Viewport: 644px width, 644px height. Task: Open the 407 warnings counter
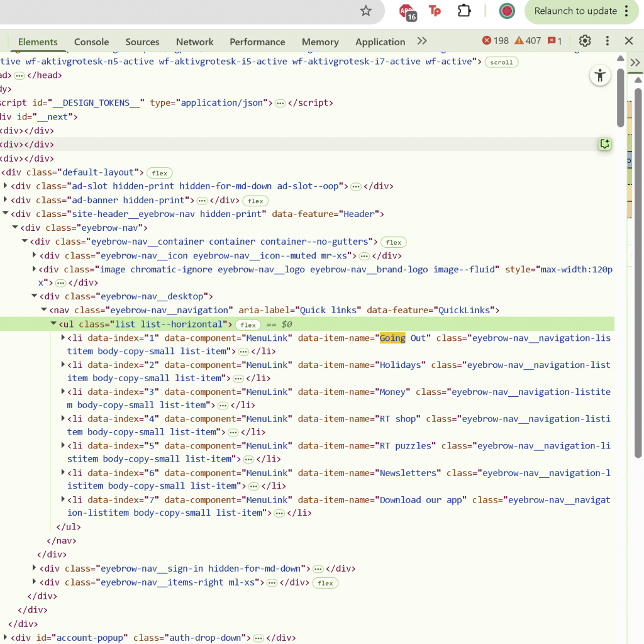coord(528,41)
